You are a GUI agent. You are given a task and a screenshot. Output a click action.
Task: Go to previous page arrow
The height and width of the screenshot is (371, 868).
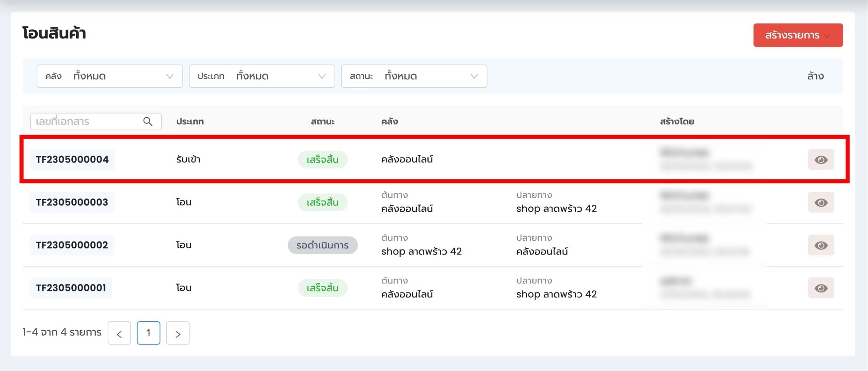119,333
